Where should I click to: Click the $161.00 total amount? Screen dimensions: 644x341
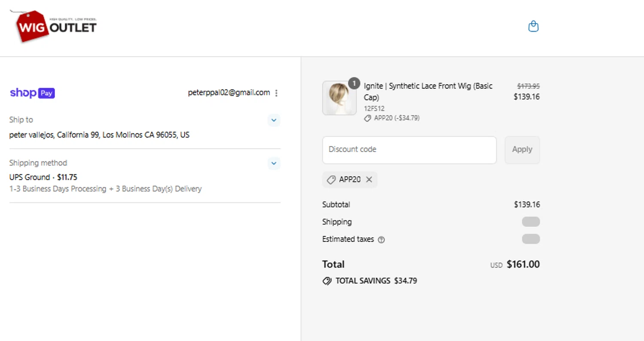point(523,265)
